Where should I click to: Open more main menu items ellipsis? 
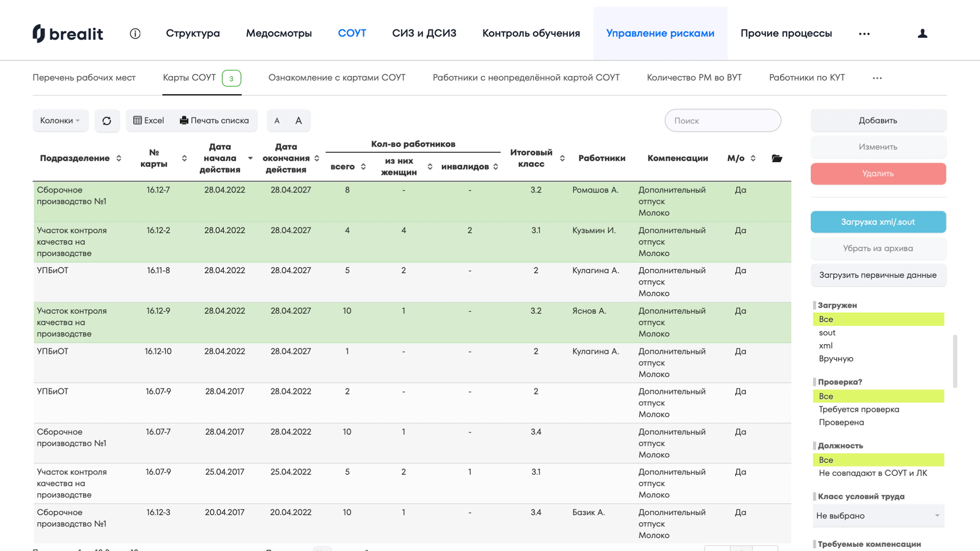tap(864, 33)
